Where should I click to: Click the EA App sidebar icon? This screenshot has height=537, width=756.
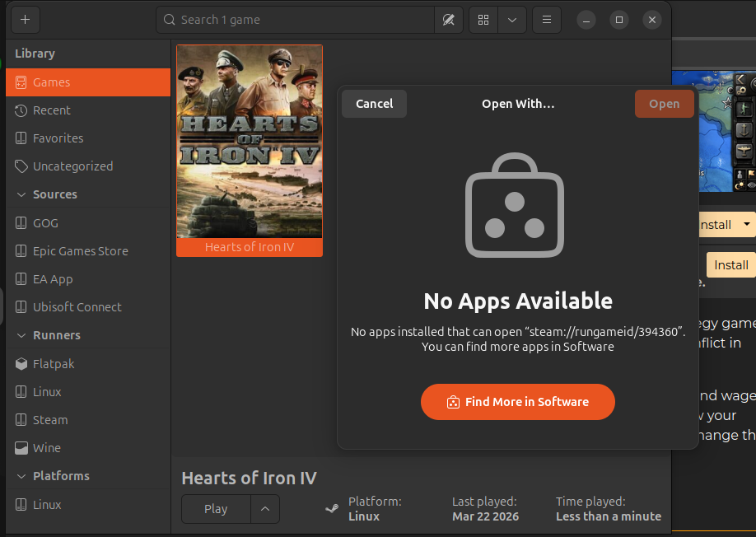21,279
